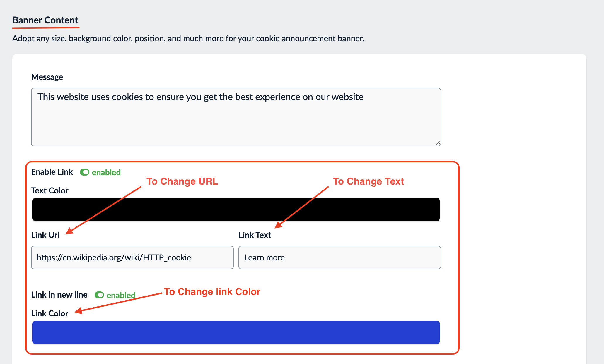Screen dimensions: 604x364
Task: Click the green enabled text beside Enable Link
Action: click(106, 172)
